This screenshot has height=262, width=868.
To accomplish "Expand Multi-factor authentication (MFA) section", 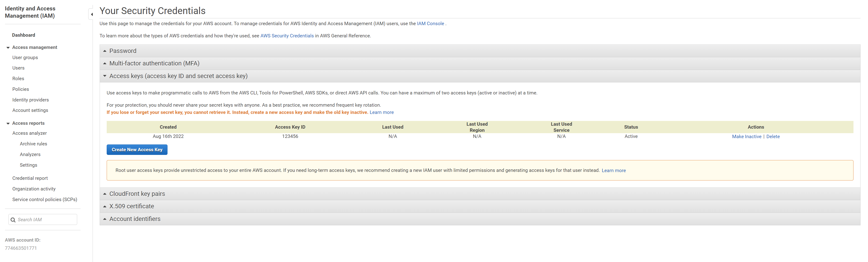I will click(x=154, y=63).
